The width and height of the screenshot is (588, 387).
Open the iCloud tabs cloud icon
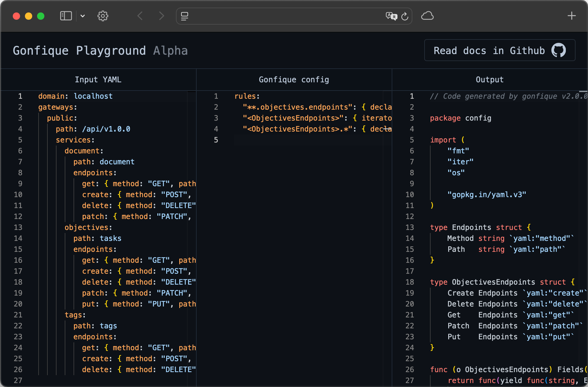tap(427, 16)
